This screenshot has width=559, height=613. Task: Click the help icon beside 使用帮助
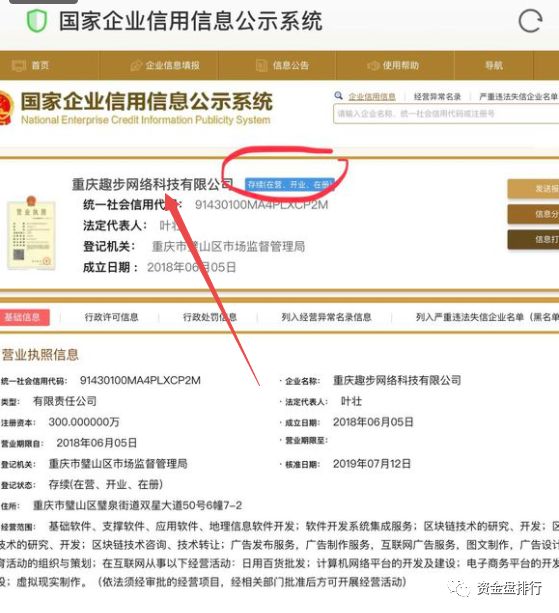point(373,65)
